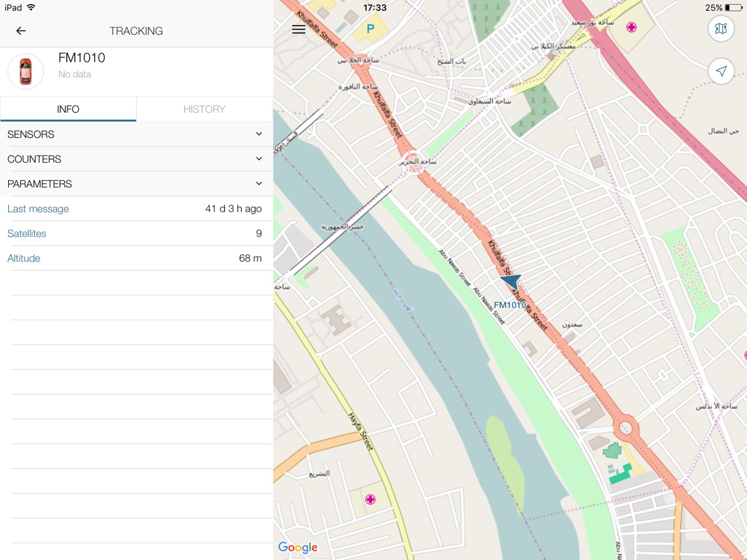Viewport: 747px width, 560px height.
Task: Tap the location arrow button
Action: 721,71
